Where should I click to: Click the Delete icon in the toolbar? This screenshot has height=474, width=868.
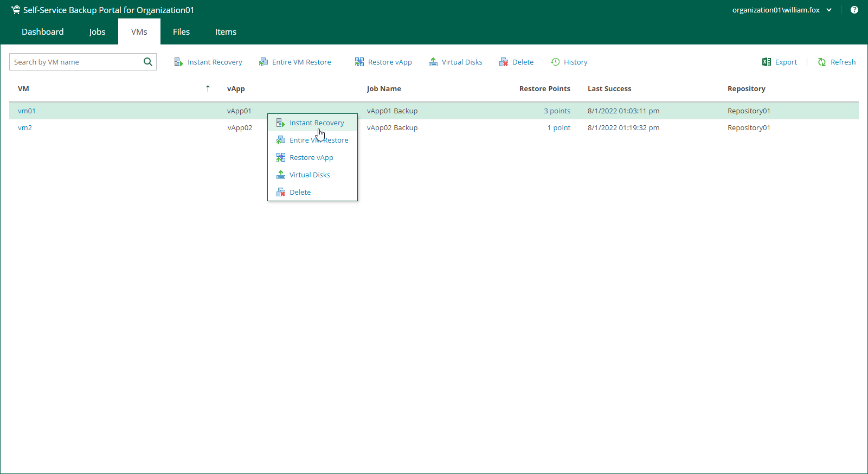tap(504, 62)
